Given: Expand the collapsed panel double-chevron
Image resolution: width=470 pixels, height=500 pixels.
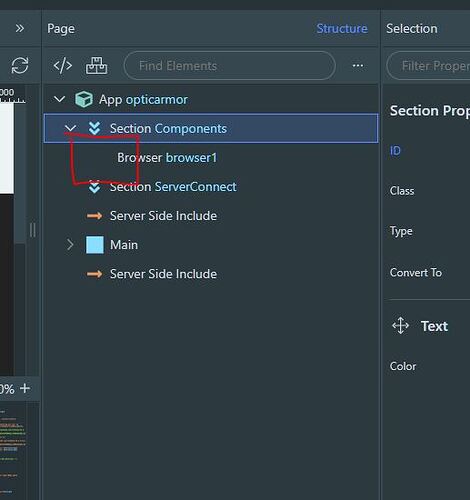Looking at the screenshot, I should tap(20, 28).
